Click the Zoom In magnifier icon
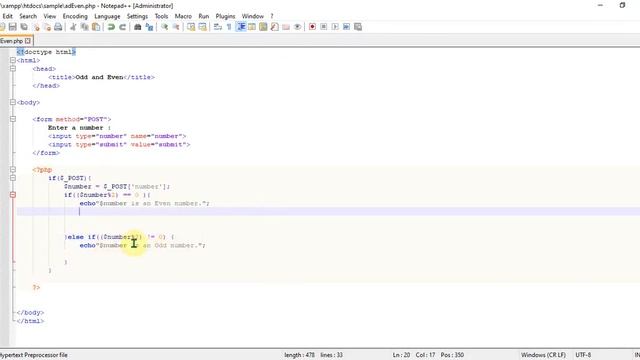This screenshot has width=640, height=360. pyautogui.click(x=164, y=27)
